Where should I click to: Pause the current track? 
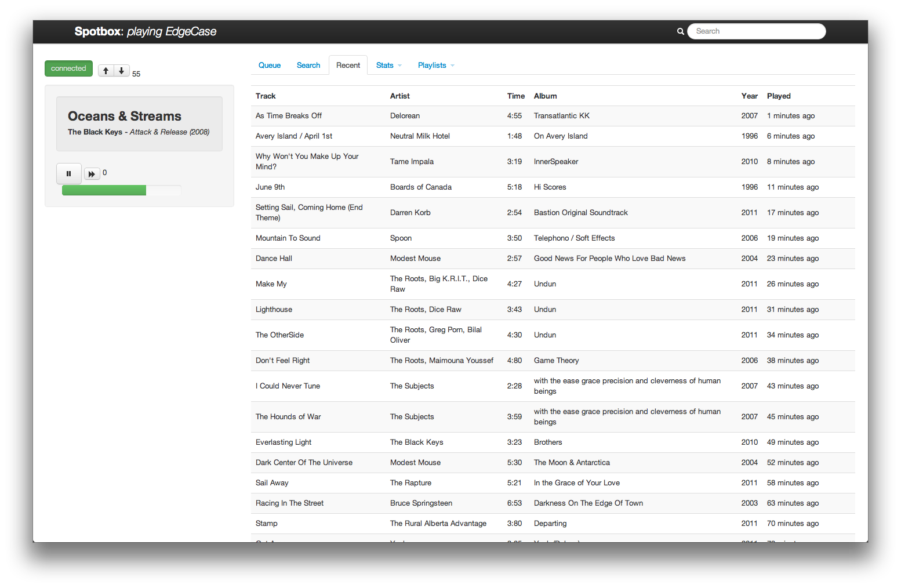68,173
